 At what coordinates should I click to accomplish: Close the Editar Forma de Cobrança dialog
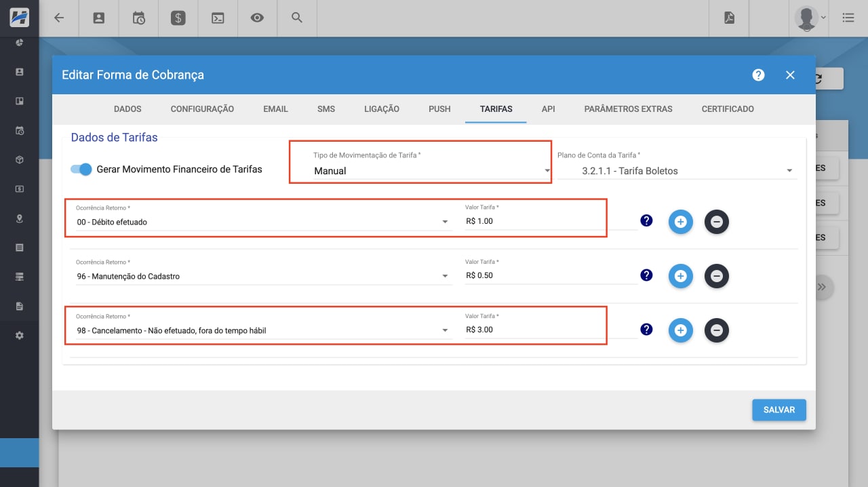pyautogui.click(x=790, y=75)
